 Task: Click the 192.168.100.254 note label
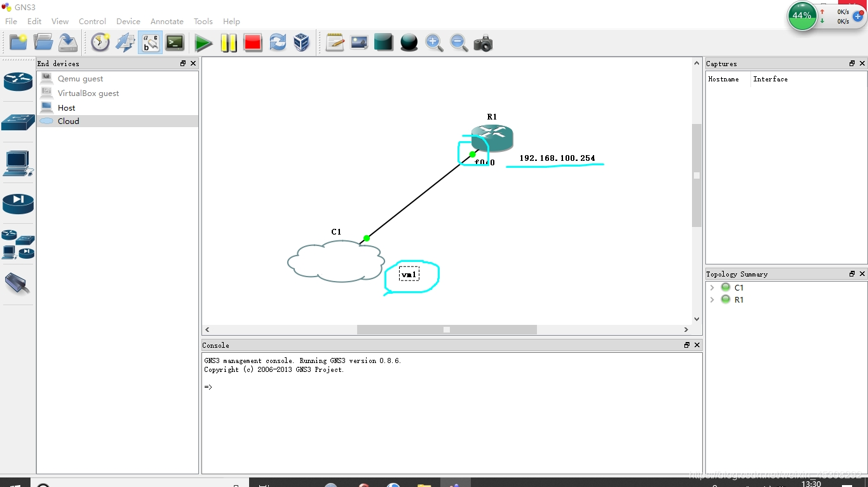(557, 158)
